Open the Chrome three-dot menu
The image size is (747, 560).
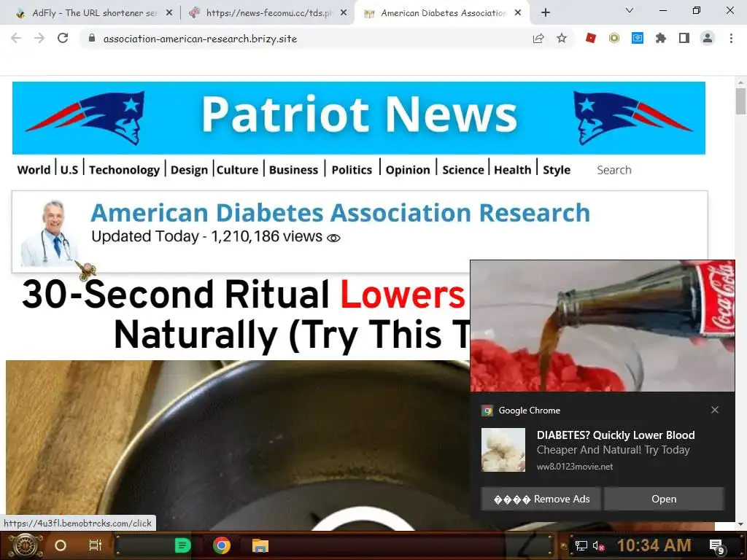[x=731, y=38]
